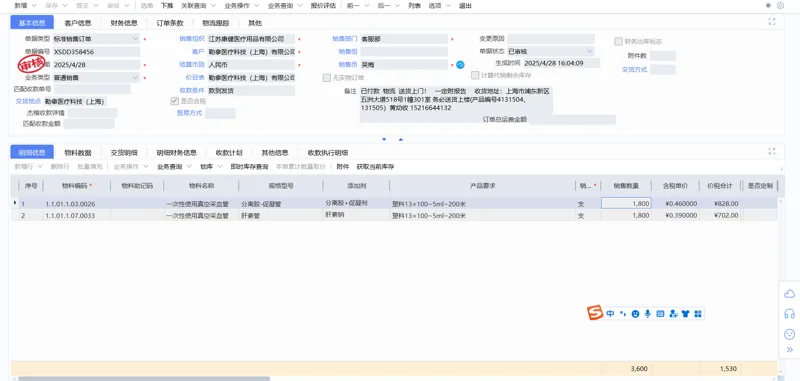Viewport: 800px width, 381px height.
Task: Click the 获取当前库存 button
Action: coord(376,166)
